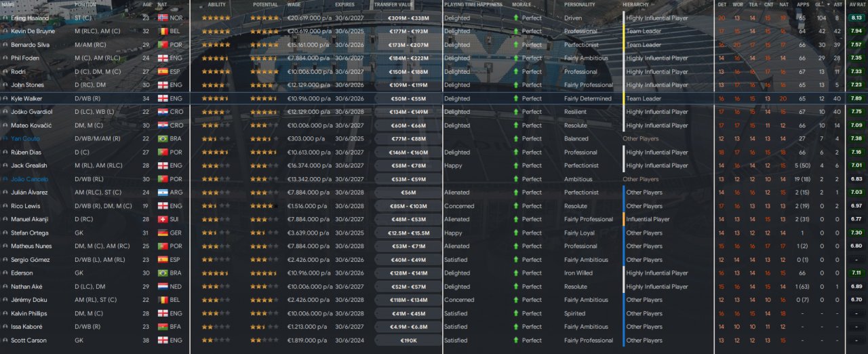Image resolution: width=868 pixels, height=354 pixels.
Task: Sort by the Ability column header
Action: tap(217, 4)
